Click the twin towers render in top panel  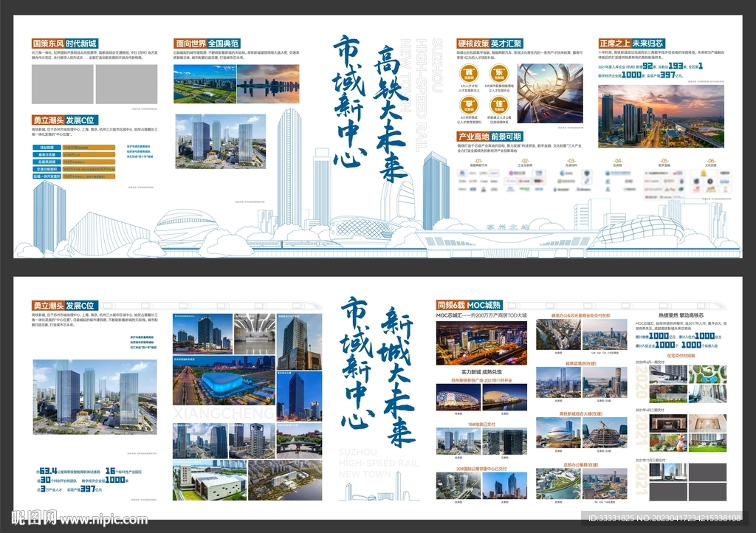pos(220,142)
